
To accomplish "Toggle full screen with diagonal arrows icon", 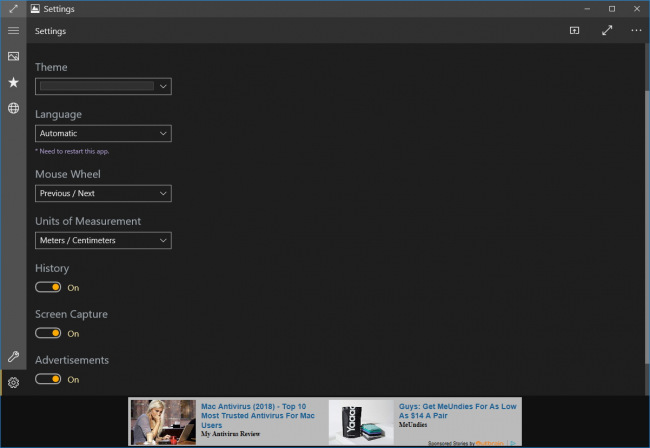I will (x=607, y=30).
